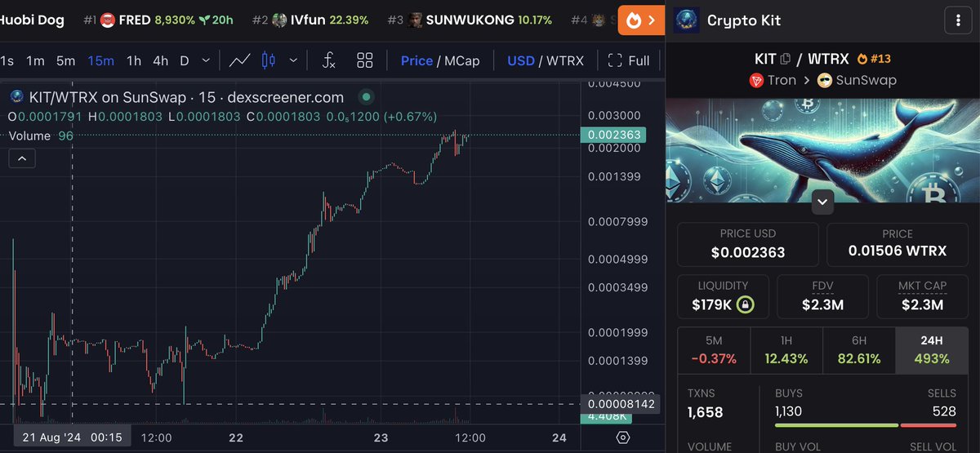
Task: Click the Tron chain icon
Action: (755, 80)
